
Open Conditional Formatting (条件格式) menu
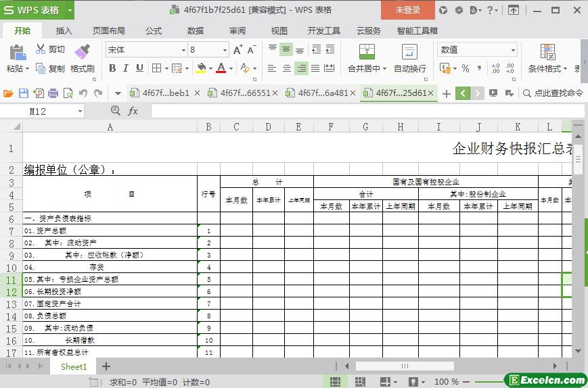[547, 58]
